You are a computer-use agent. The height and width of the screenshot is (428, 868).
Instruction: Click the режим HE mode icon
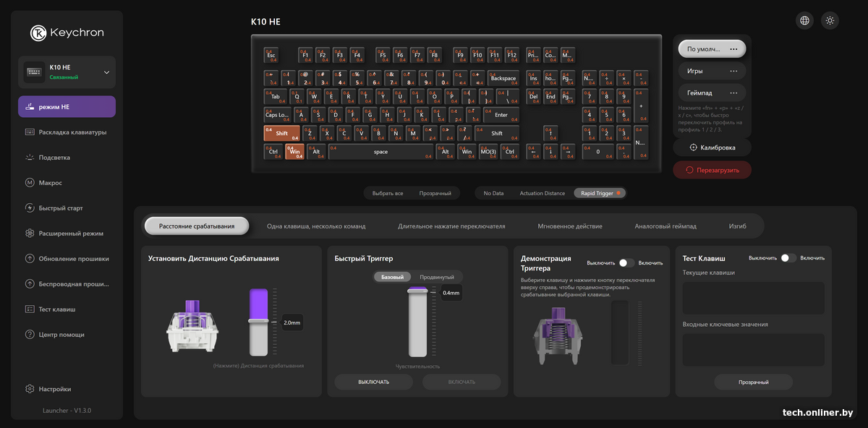click(x=30, y=107)
